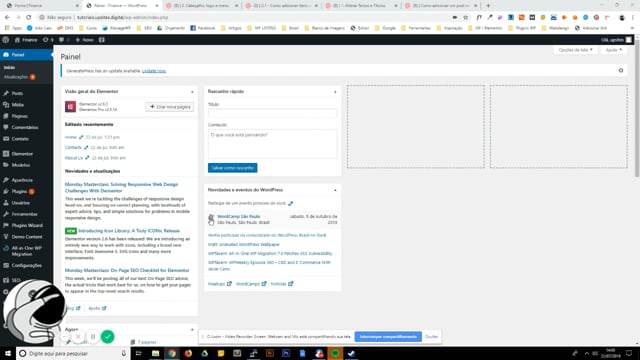Image resolution: width=640 pixels, height=360 pixels.
Task: Open the Comentários sidebar menu
Action: tap(24, 127)
